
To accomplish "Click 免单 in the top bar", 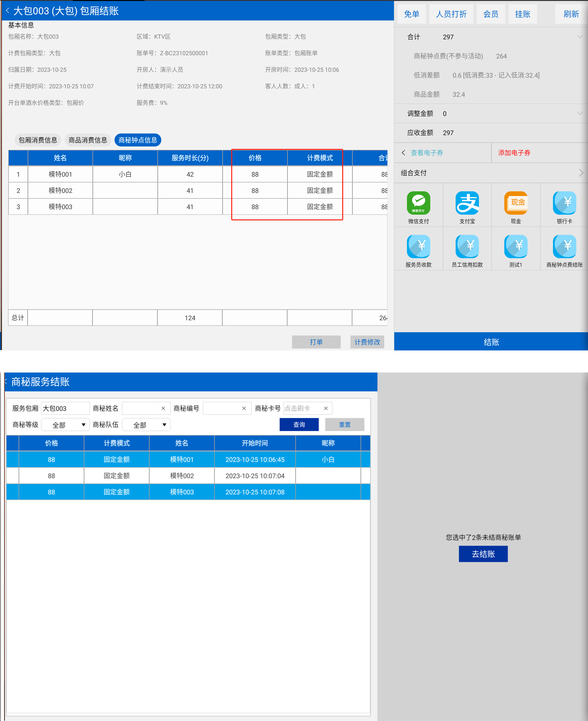I will [411, 14].
